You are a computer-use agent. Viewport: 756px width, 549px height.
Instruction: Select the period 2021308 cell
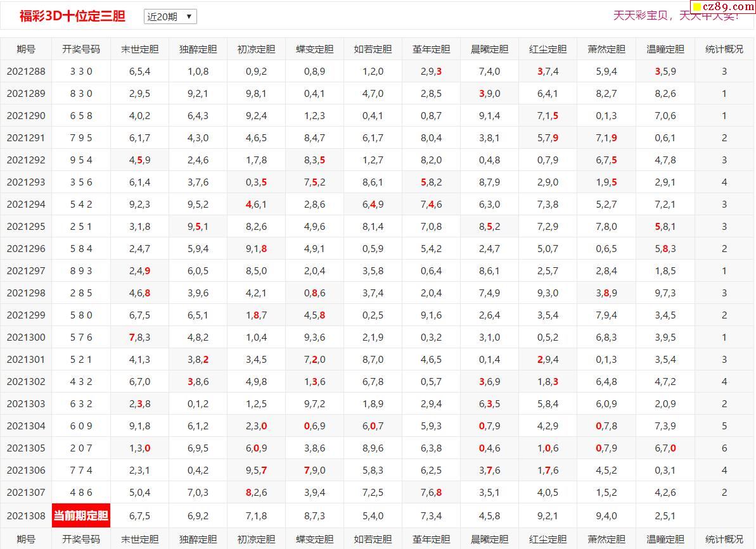(x=26, y=516)
